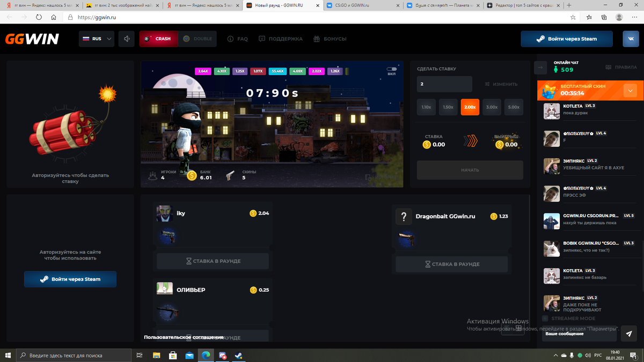This screenshot has width=644, height=362.
Task: Click the ОЛИВЬЕР player avatar
Action: point(165,289)
